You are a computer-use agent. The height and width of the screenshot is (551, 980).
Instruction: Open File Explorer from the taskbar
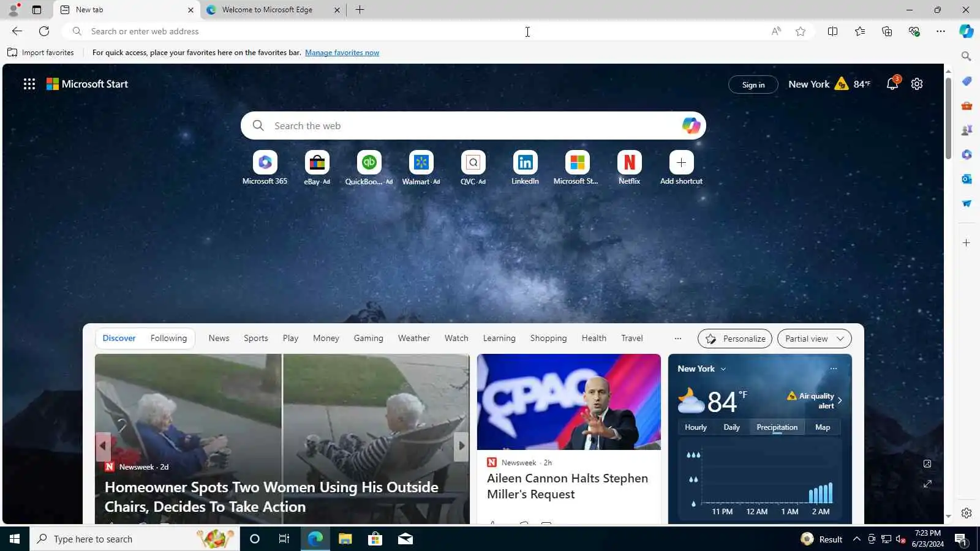345,539
